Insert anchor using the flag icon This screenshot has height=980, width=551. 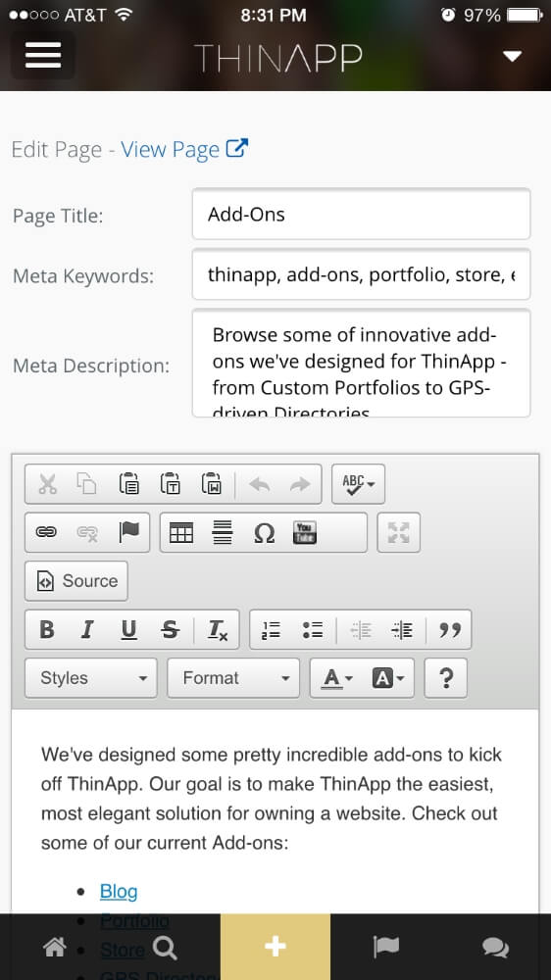(128, 532)
